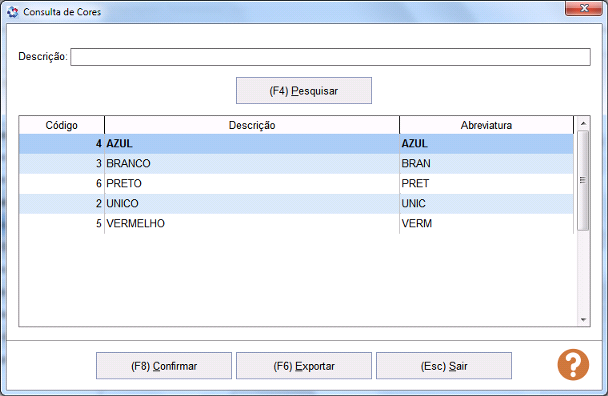Select the VERMELHO row description
Viewport: 608px width, 396px height.
coord(252,224)
